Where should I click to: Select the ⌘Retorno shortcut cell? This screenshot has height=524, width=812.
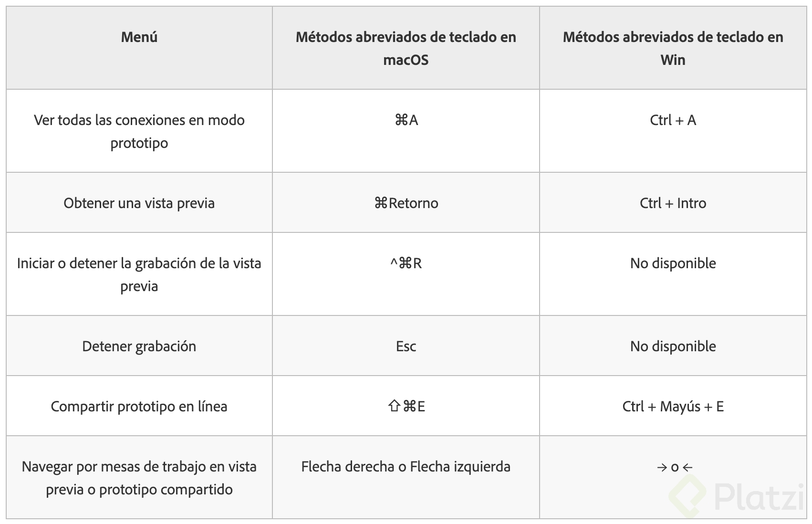coord(406,202)
